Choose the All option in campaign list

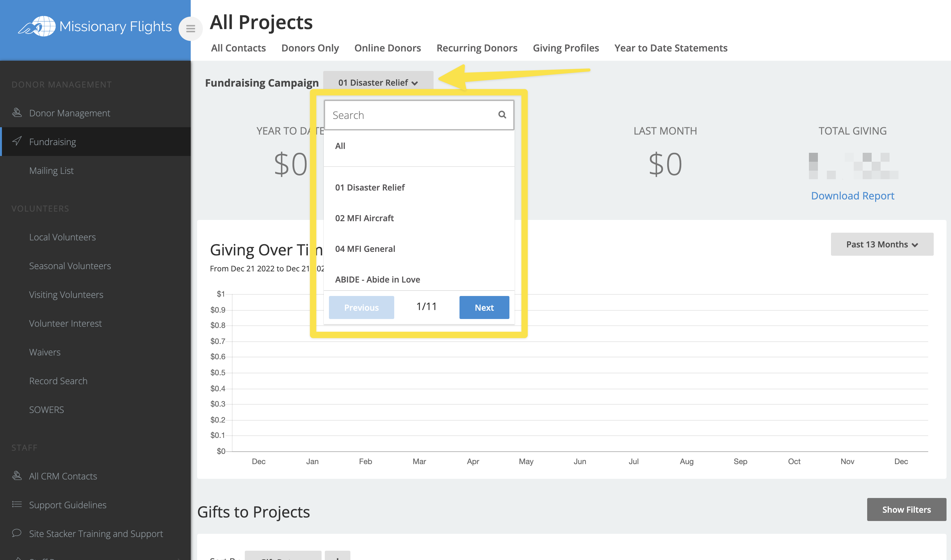pyautogui.click(x=340, y=146)
